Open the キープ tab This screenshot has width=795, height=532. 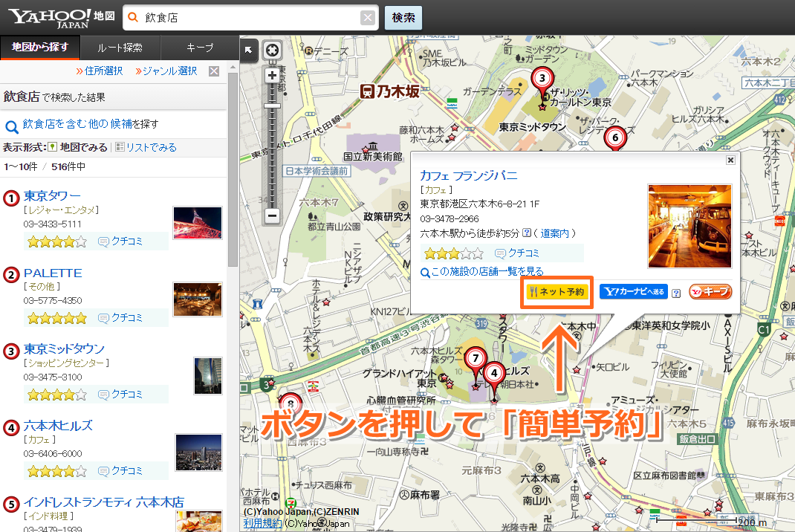click(x=200, y=48)
